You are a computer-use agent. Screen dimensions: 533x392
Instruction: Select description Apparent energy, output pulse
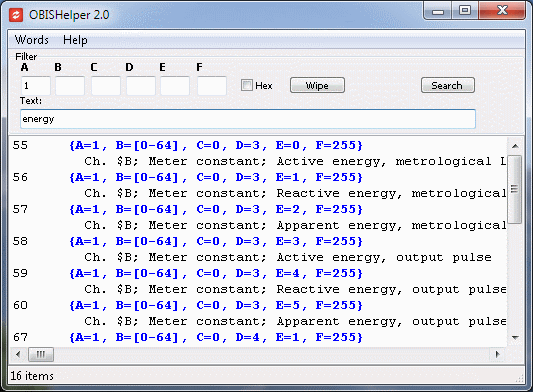(x=295, y=321)
